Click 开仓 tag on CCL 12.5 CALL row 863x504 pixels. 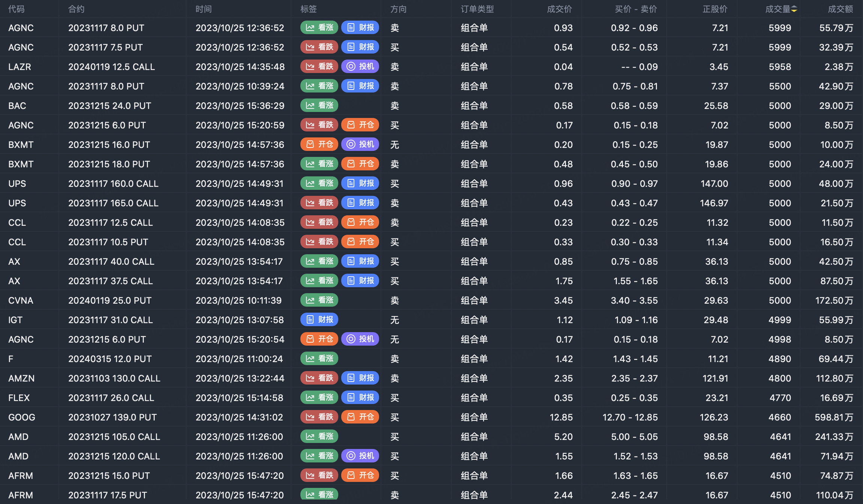click(360, 222)
